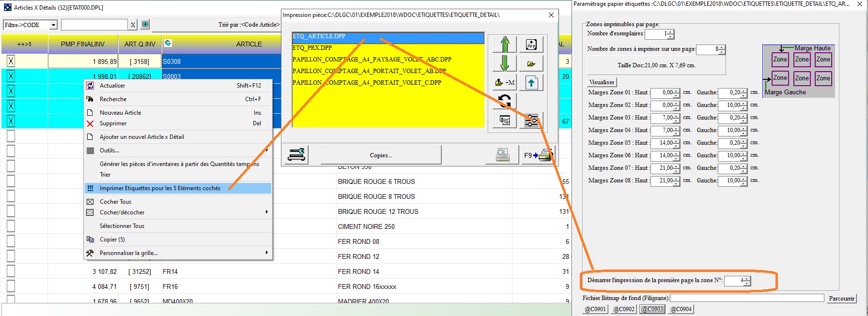Screen dimensions: 868x316
Task: Adjust number of zones per page spinner
Action: pos(722,49)
